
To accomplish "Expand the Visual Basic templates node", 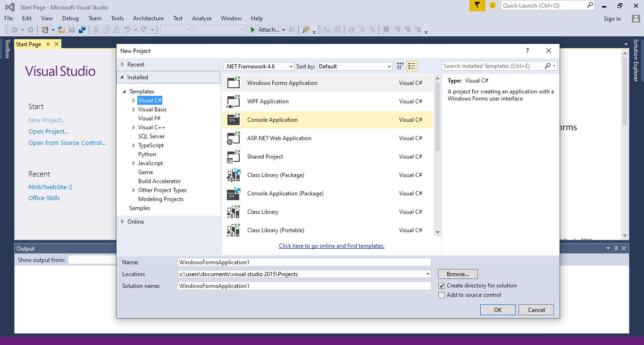I will coord(134,109).
